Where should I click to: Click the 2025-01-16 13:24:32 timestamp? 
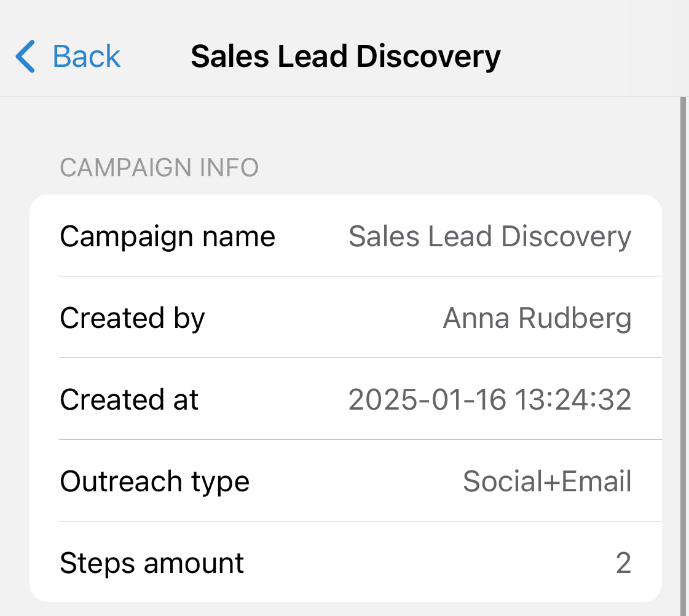tap(490, 400)
